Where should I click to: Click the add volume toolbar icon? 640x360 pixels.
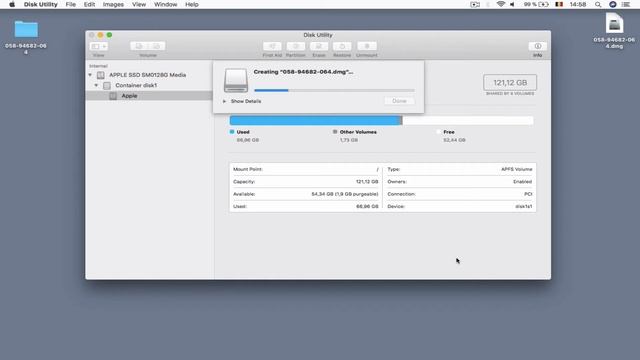139,46
